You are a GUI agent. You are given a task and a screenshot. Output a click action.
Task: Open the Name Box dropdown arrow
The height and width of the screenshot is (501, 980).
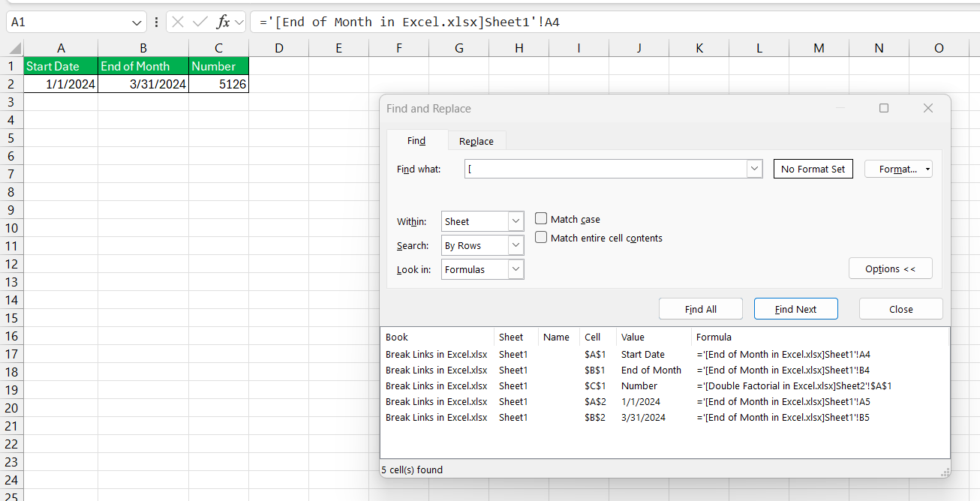point(137,22)
